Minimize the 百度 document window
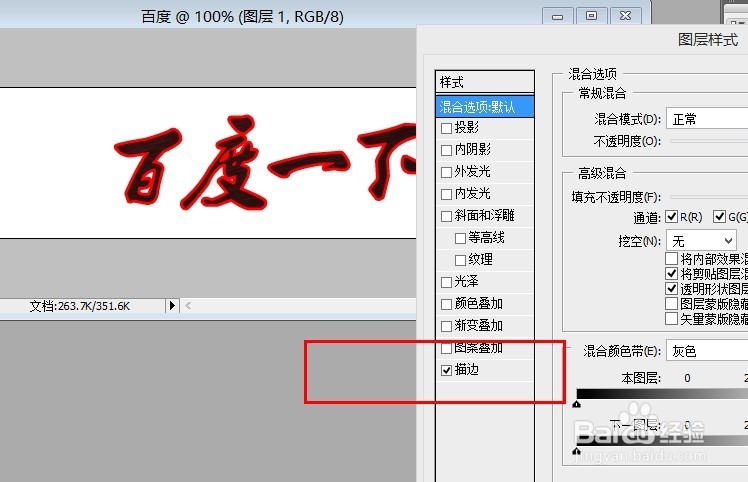The height and width of the screenshot is (482, 748). [557, 16]
